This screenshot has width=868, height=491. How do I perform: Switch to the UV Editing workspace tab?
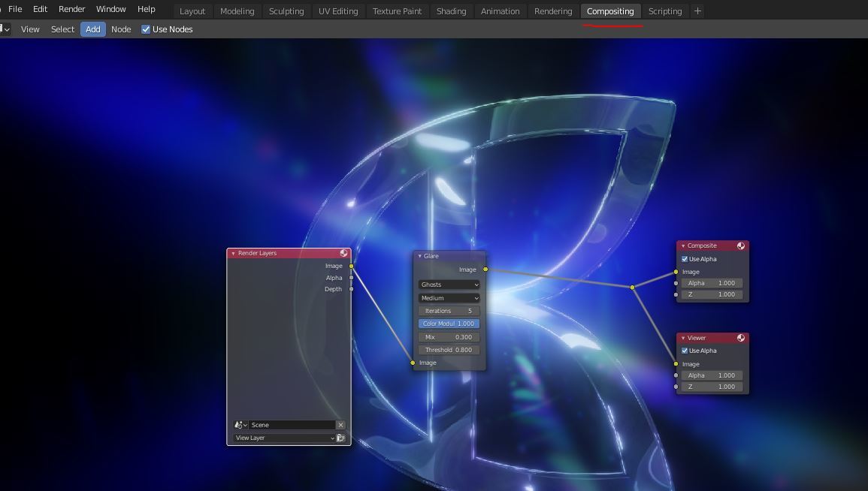click(338, 11)
